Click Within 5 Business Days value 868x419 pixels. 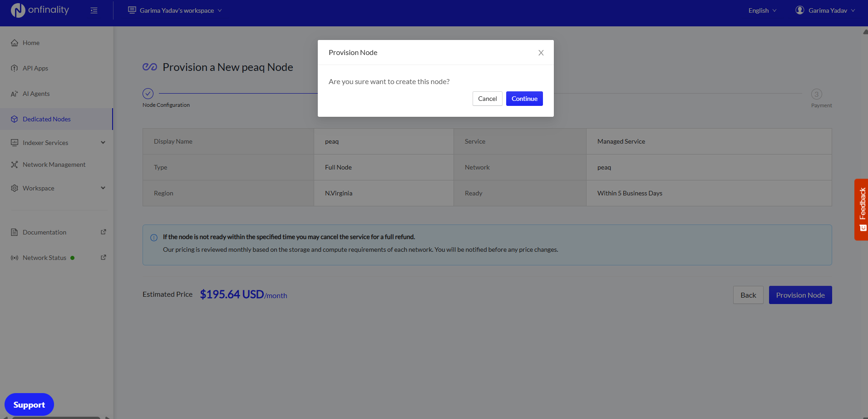630,193
